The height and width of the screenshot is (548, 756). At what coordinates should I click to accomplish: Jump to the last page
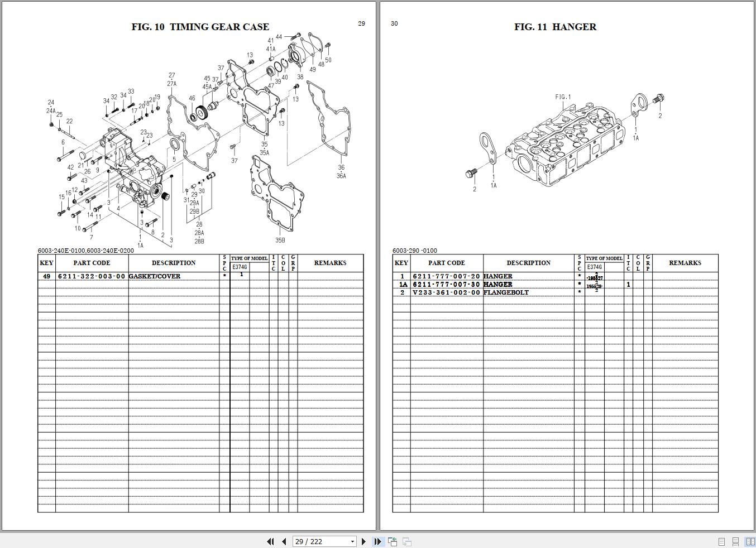pos(377,541)
